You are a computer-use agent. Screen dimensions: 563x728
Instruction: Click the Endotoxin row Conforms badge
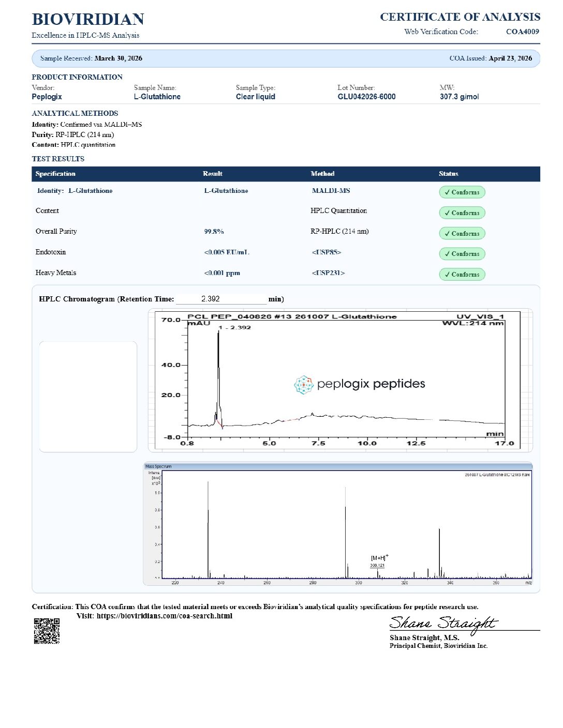(462, 253)
